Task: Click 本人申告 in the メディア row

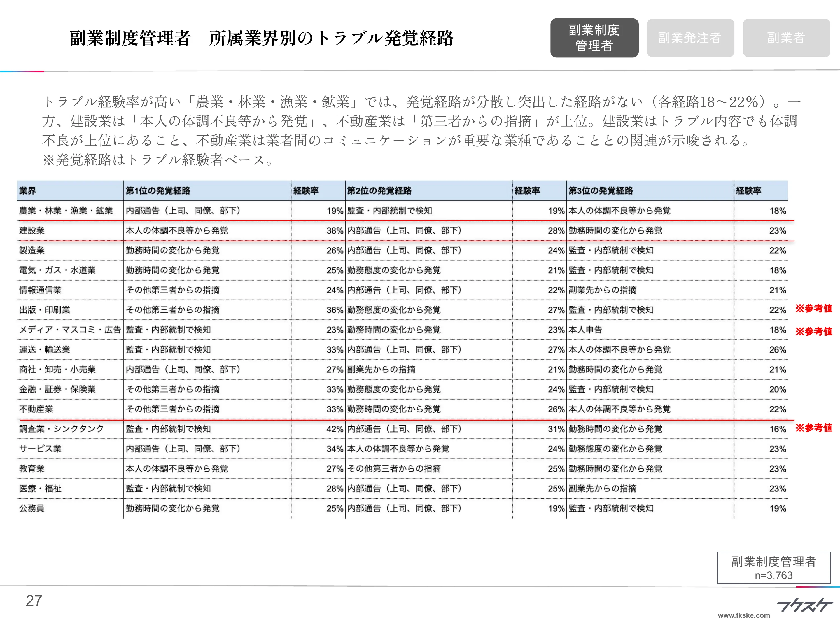Action: tap(585, 330)
